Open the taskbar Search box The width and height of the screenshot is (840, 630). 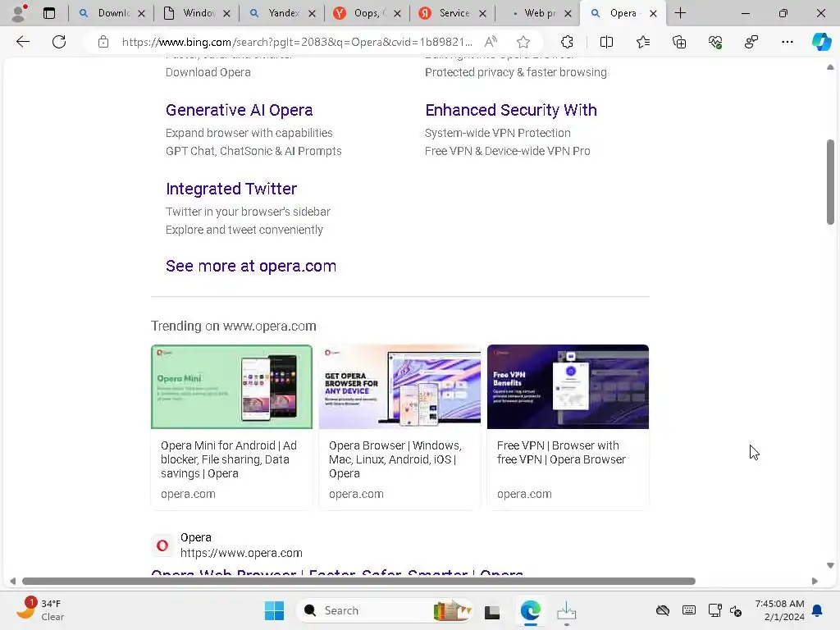[385, 610]
